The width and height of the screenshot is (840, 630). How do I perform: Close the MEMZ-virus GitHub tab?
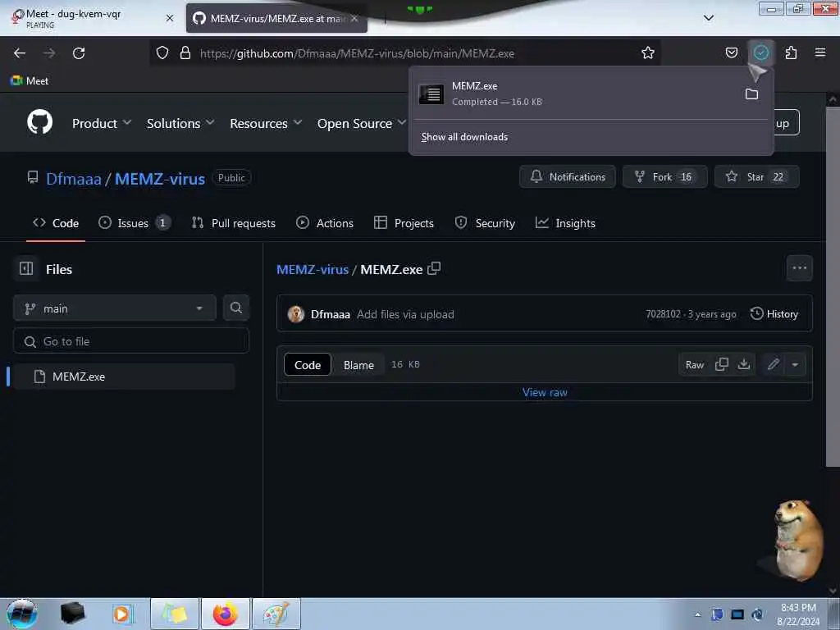pyautogui.click(x=354, y=18)
